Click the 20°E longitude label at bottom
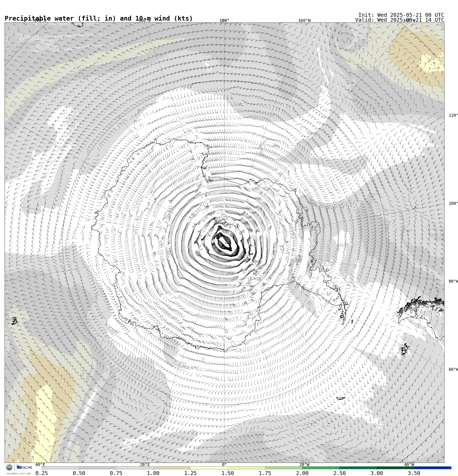This screenshot has height=476, width=458. [x=145, y=465]
